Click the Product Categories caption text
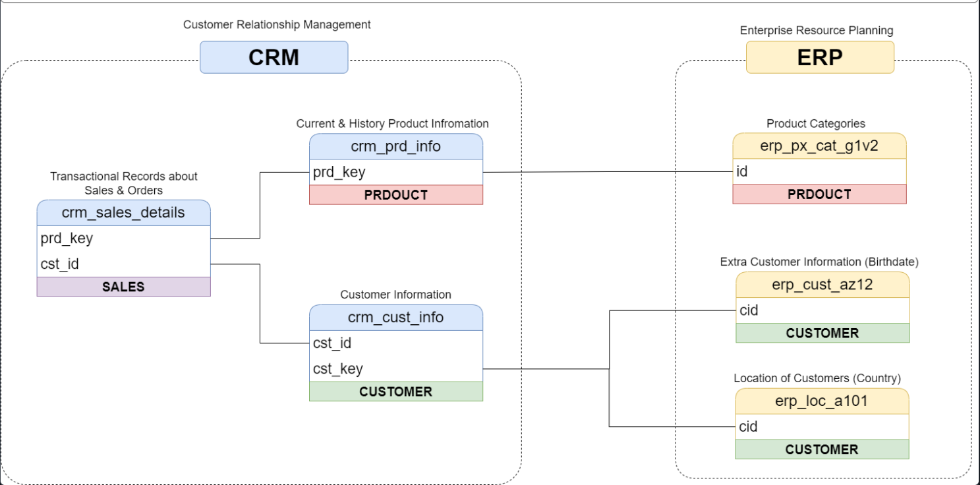This screenshot has height=485, width=980. 816,123
